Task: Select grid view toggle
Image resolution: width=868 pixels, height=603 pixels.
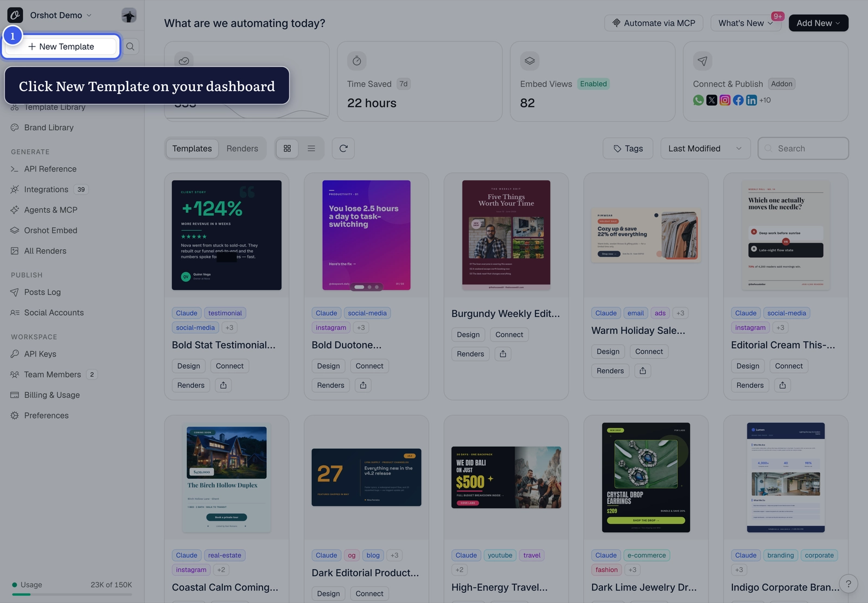Action: [287, 149]
